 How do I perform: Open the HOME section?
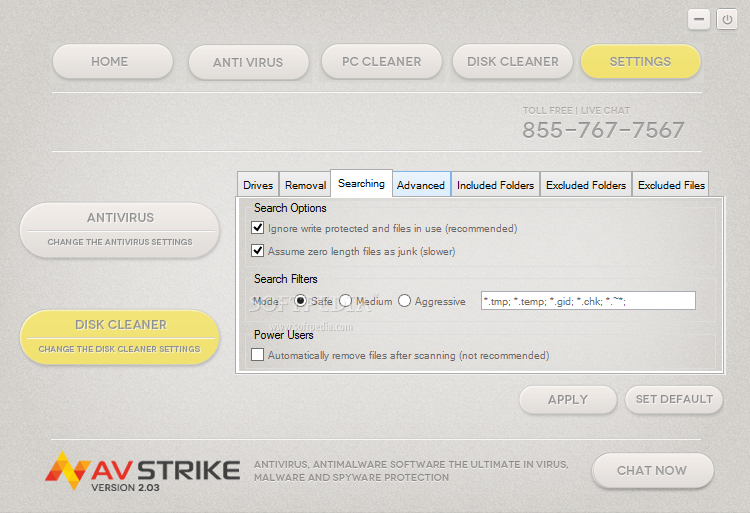(x=112, y=62)
